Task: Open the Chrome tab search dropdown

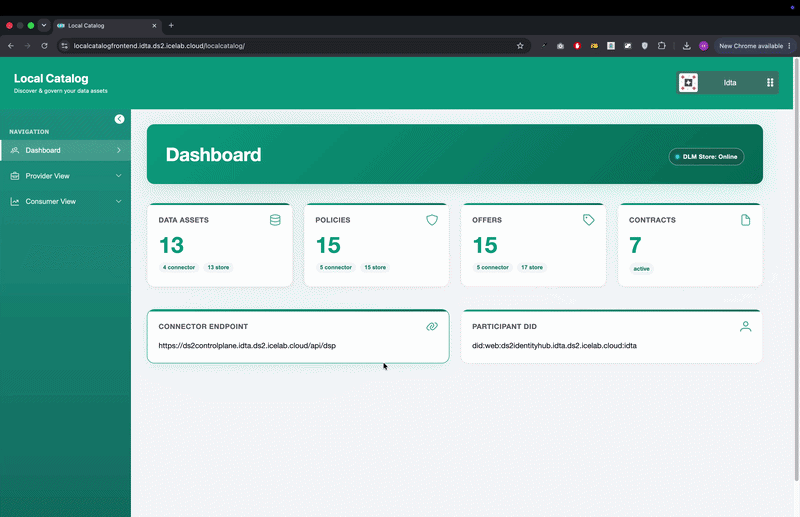Action: pos(44,25)
